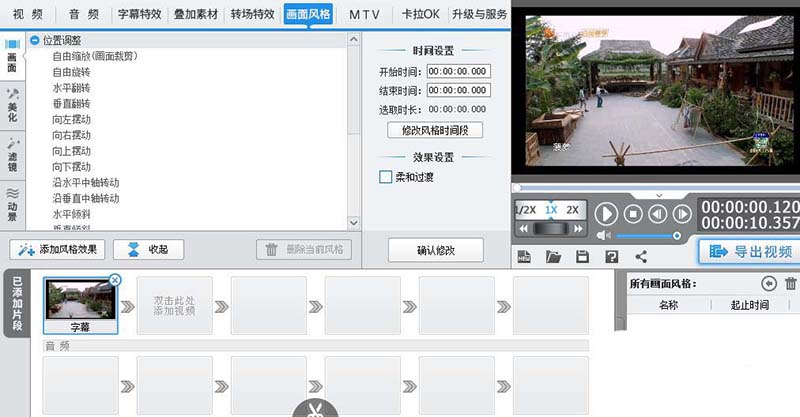Enable the 柔和过渡 checkbox
Screen dimensions: 800x417
[386, 177]
